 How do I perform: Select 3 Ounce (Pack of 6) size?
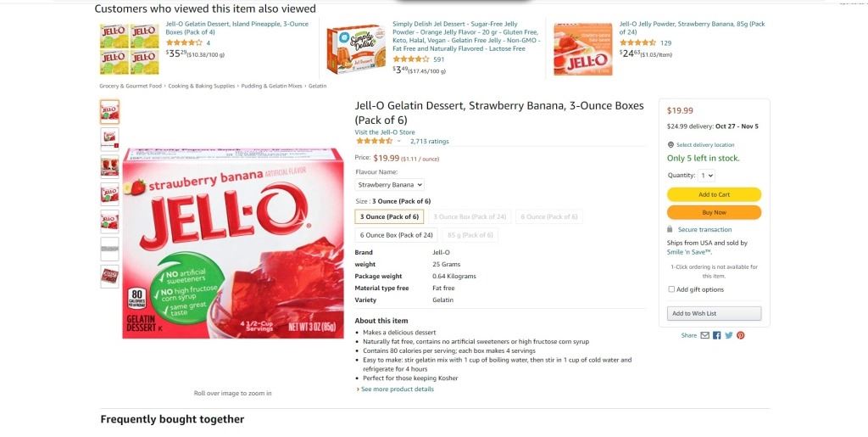pos(389,216)
